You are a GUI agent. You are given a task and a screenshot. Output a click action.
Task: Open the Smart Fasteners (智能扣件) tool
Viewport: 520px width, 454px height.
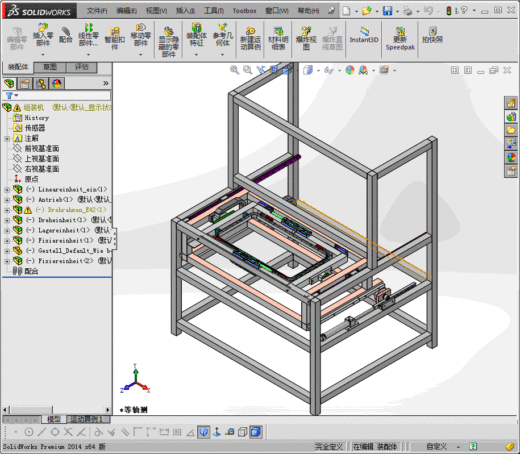(114, 38)
